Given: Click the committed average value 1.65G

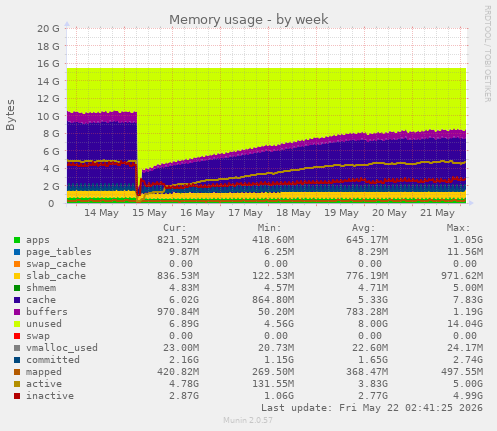Looking at the screenshot, I should tap(373, 360).
